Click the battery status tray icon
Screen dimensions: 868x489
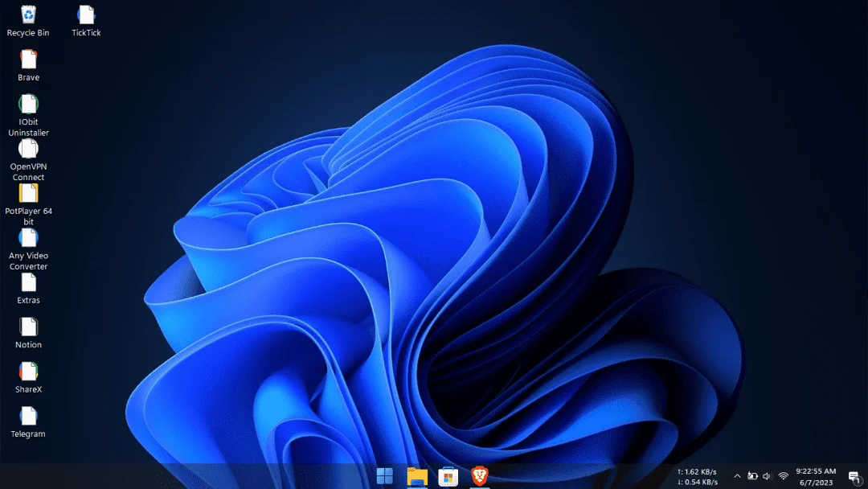click(752, 476)
